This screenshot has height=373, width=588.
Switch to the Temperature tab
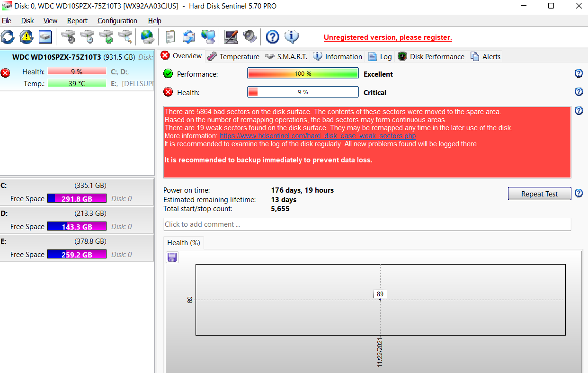pyautogui.click(x=233, y=56)
